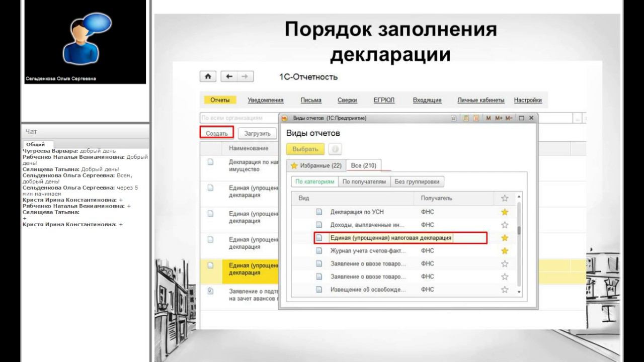Click the По всем организациям filter field
644x362 pixels.
pyautogui.click(x=239, y=118)
